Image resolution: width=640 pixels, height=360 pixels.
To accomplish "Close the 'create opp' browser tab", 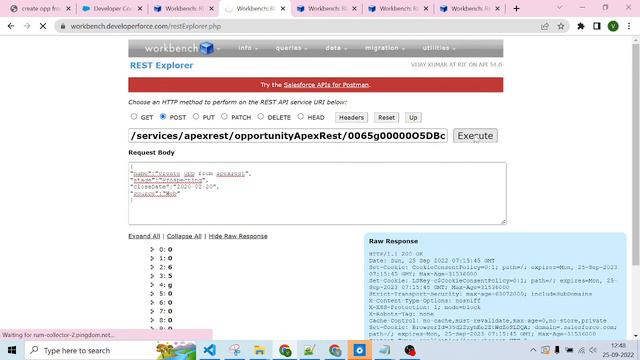I will (68, 9).
